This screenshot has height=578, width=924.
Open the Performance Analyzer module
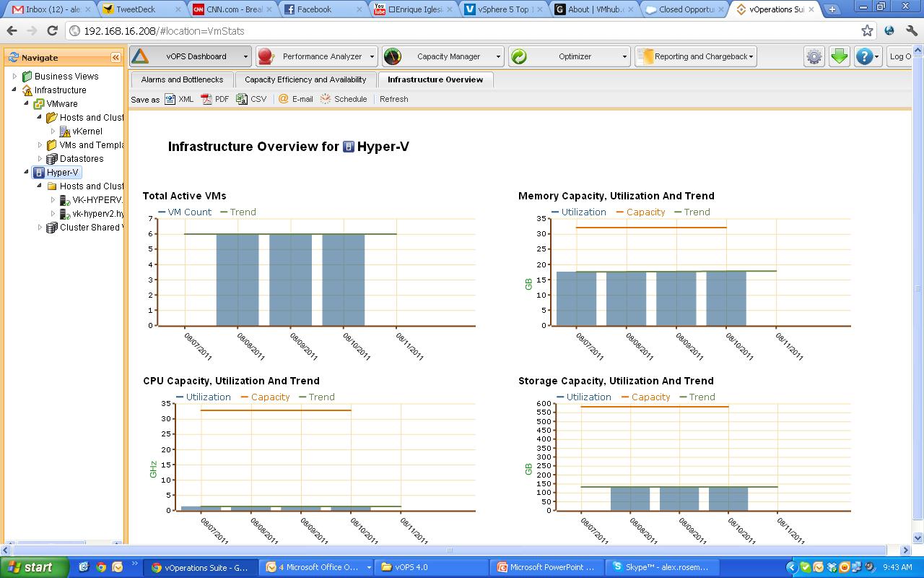point(316,56)
